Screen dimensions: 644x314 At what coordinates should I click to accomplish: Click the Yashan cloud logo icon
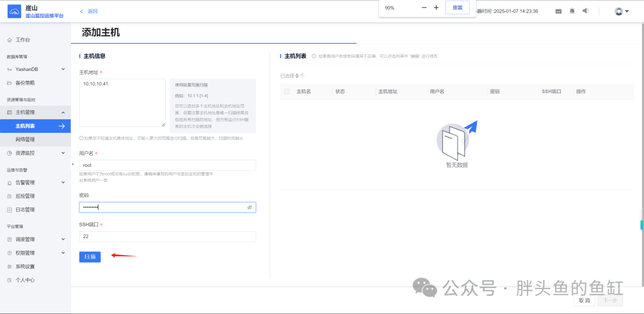pos(14,11)
